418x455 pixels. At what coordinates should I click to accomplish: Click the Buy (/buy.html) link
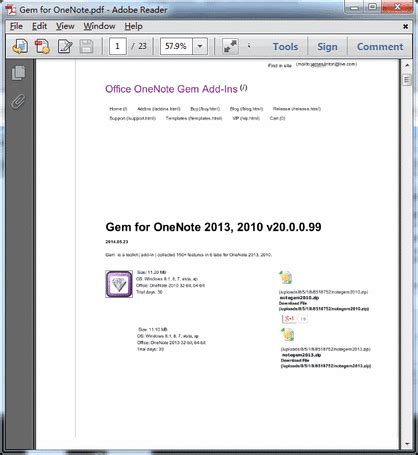click(205, 109)
